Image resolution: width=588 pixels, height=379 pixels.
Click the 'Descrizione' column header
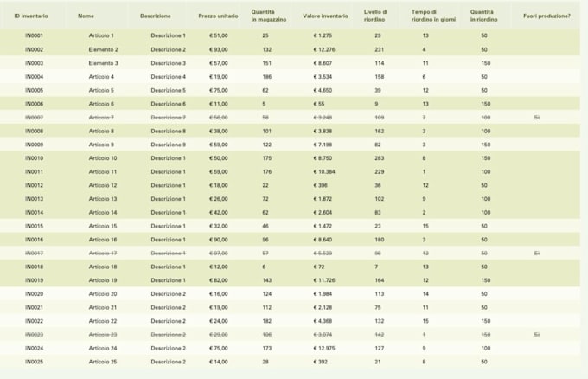[156, 16]
